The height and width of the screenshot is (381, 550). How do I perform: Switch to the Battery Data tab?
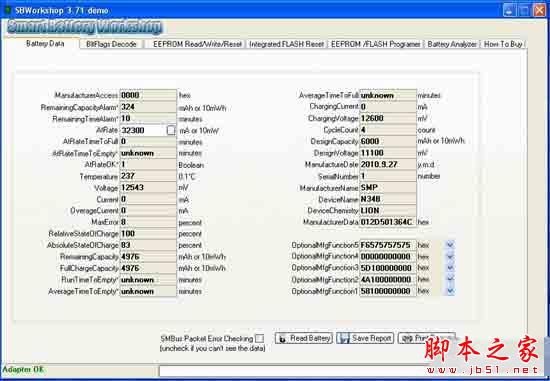coord(45,44)
